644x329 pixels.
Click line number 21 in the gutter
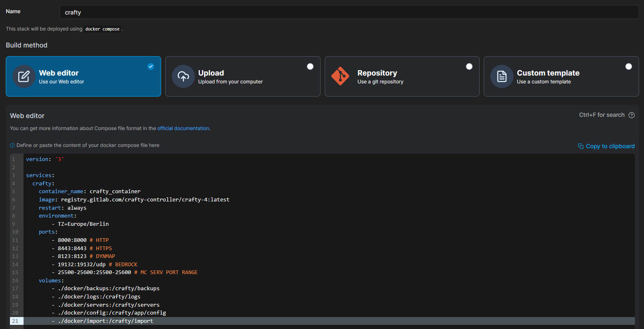[15, 321]
